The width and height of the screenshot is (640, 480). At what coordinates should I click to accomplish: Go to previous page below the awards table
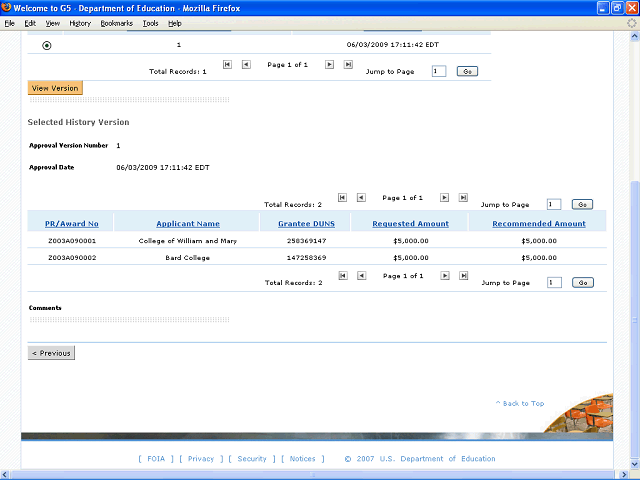pyautogui.click(x=362, y=276)
